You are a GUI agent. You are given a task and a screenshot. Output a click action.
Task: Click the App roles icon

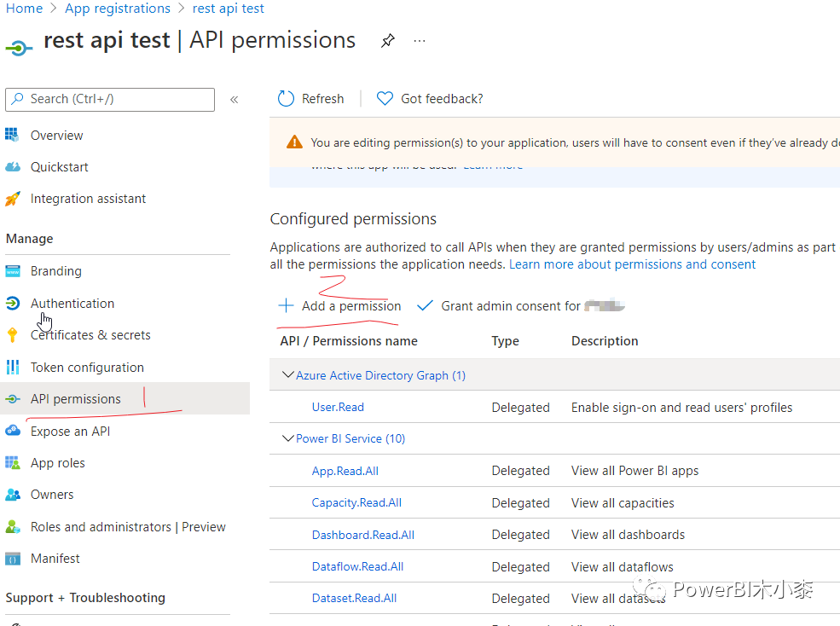point(12,462)
